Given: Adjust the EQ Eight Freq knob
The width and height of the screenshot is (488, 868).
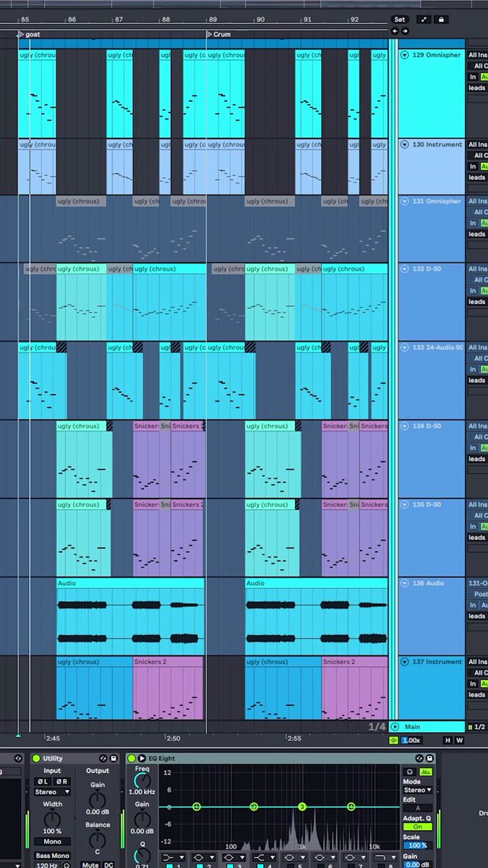Looking at the screenshot, I should tap(142, 780).
